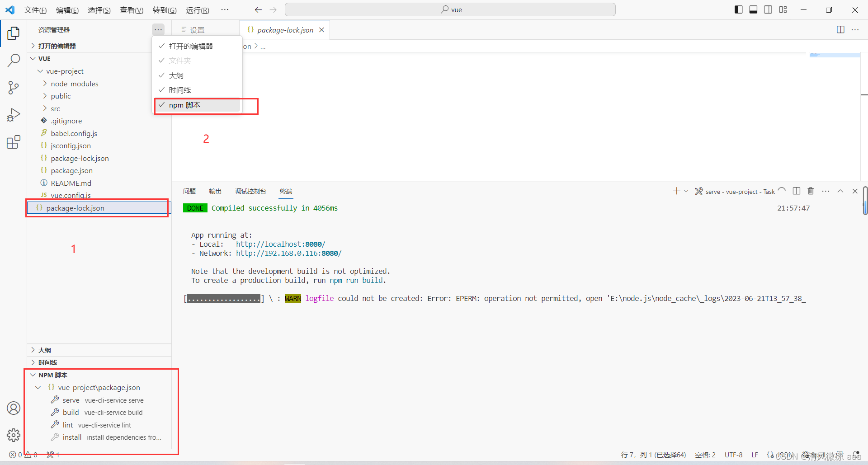Split the editor to the right
Viewport: 868px width, 465px height.
[x=840, y=30]
